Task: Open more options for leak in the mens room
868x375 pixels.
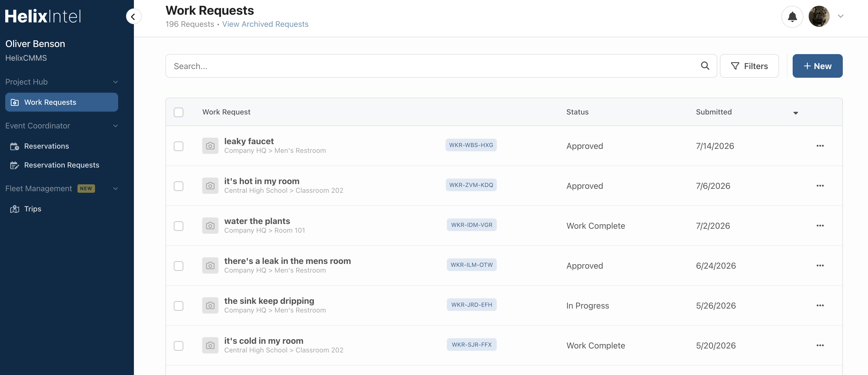Action: pyautogui.click(x=820, y=265)
